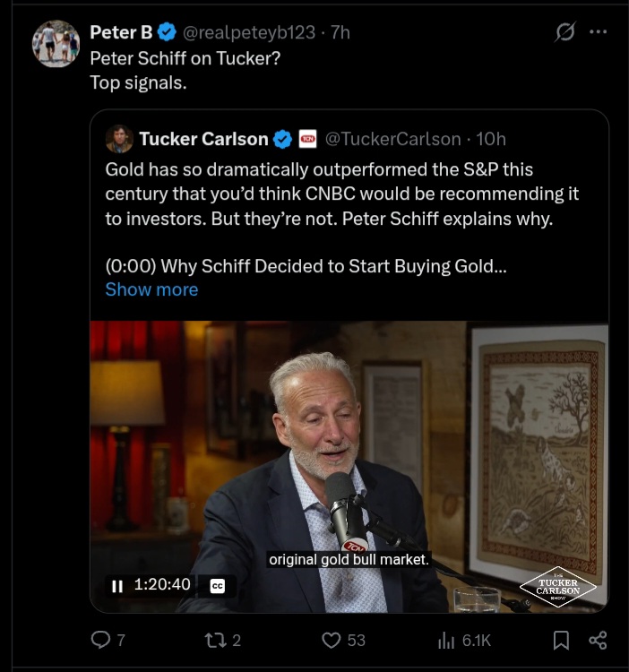Click the reply comment icon
Viewport: 629px width, 672px height.
[x=102, y=640]
